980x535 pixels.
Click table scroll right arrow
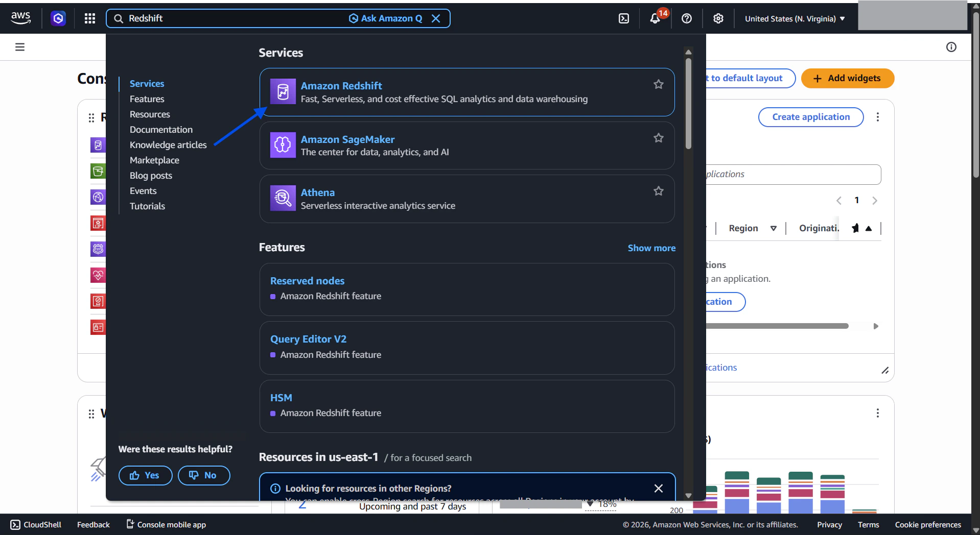tap(876, 326)
